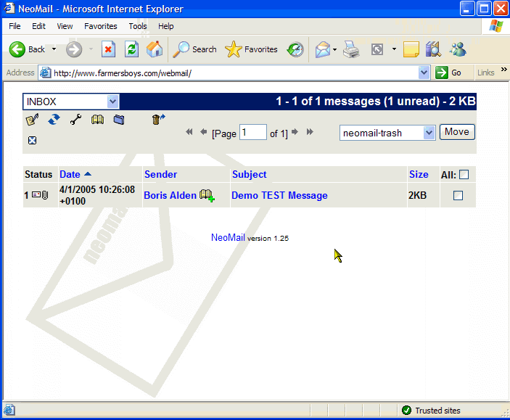The height and width of the screenshot is (420, 510).
Task: Click the IE History button
Action: [x=295, y=49]
